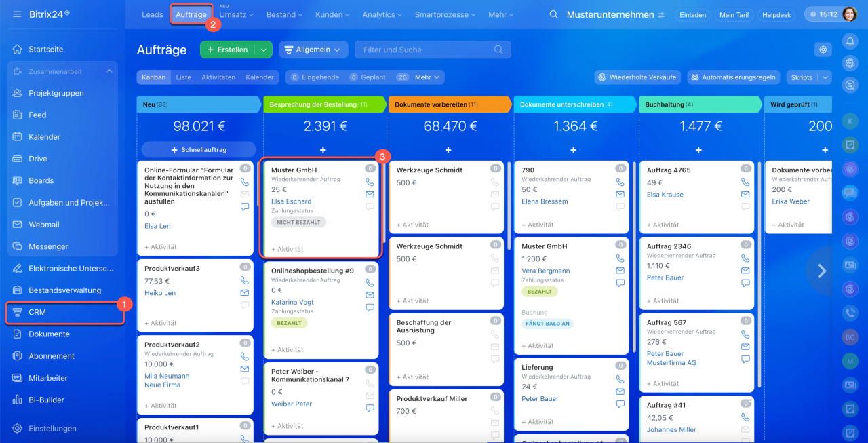Open the Allgemein pipeline dropdown
This screenshot has height=443, width=868.
313,50
